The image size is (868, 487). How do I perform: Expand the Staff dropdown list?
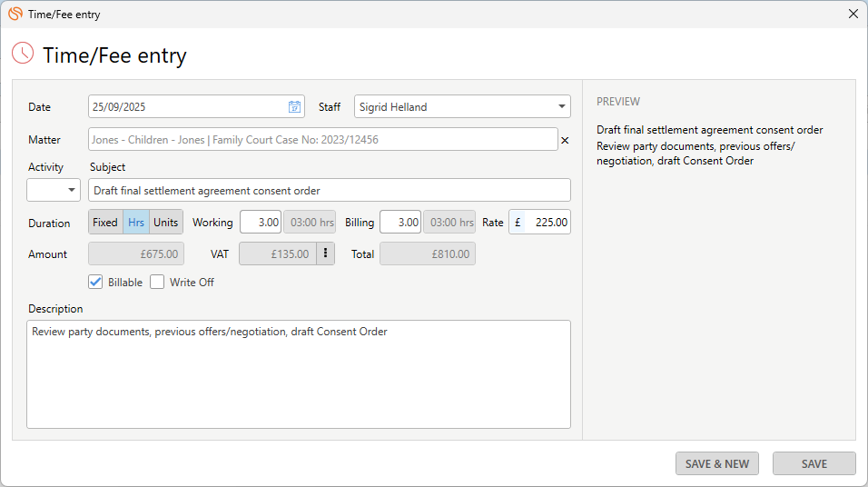[561, 107]
